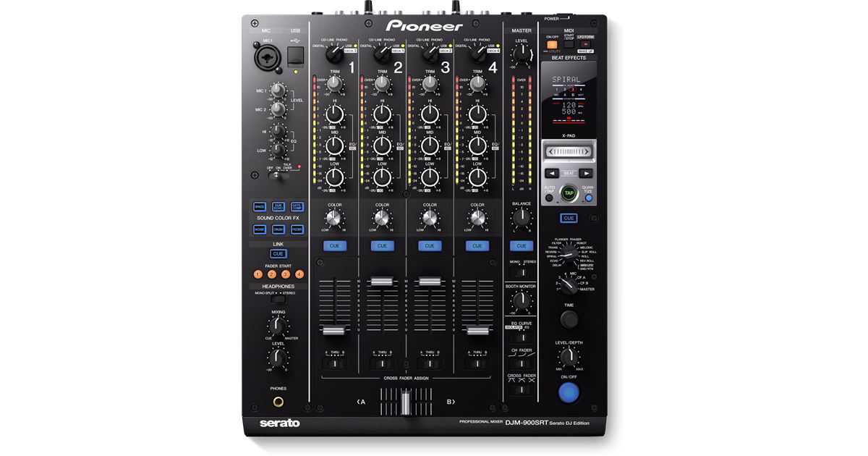The width and height of the screenshot is (868, 456).
Task: Click channel 4 input selector knob
Action: click(477, 54)
